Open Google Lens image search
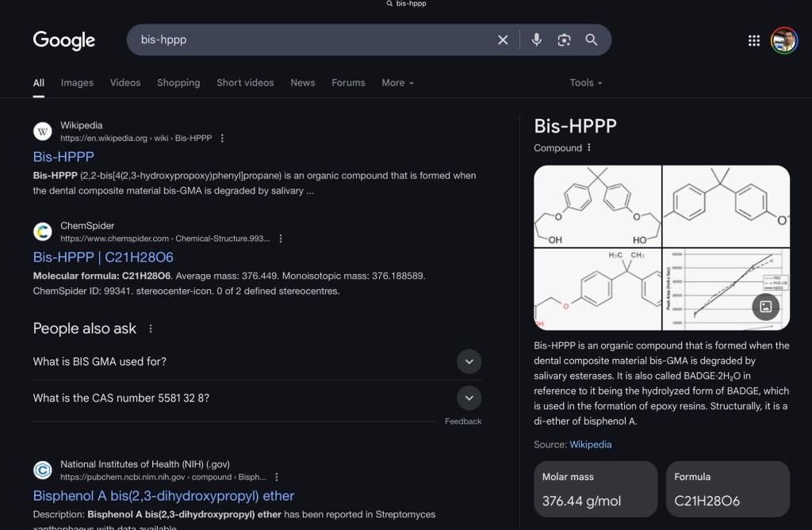The width and height of the screenshot is (812, 530). coord(564,40)
